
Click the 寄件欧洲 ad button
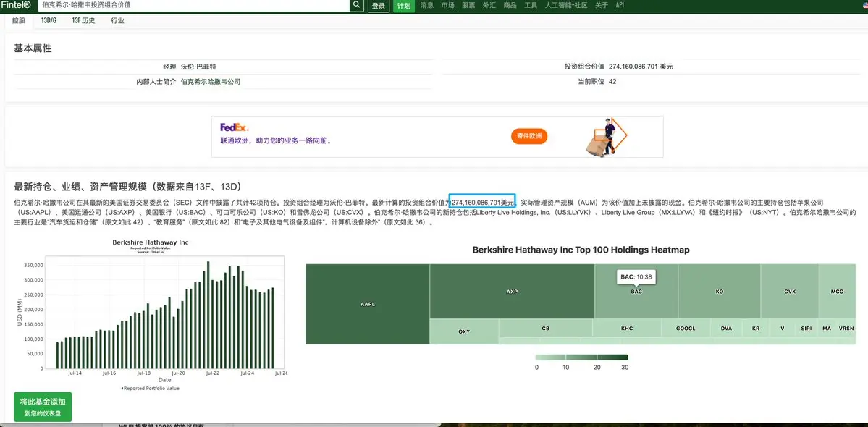pos(528,136)
